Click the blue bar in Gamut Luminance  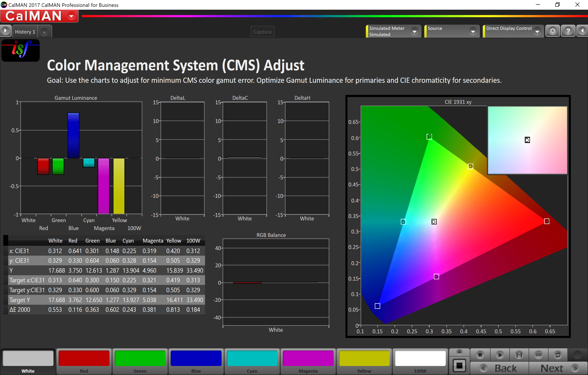[x=73, y=135]
